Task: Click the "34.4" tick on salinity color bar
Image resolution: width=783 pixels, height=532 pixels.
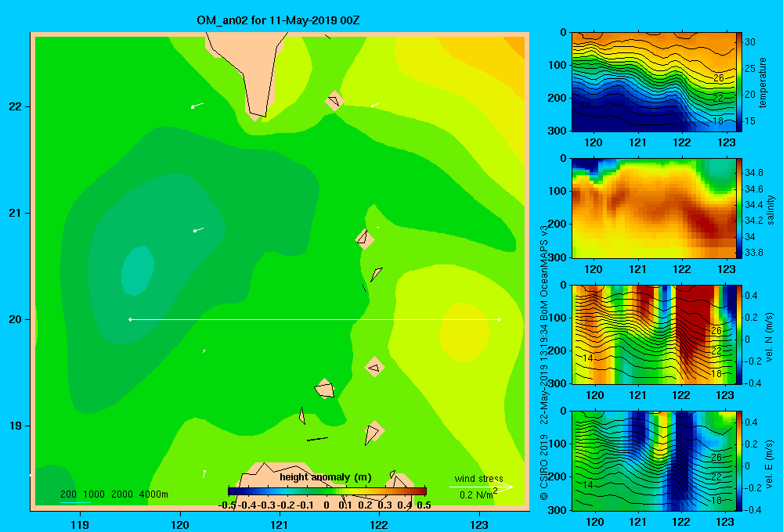Action: pyautogui.click(x=754, y=205)
